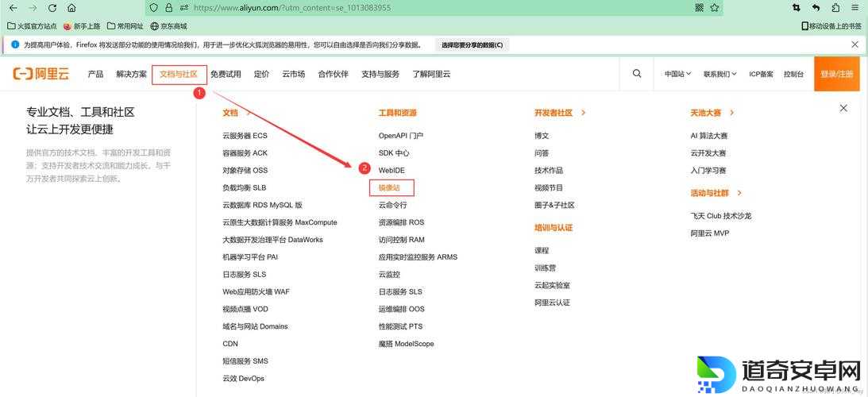Close the 文档与社区 mega menu panel
The height and width of the screenshot is (397, 868).
tap(843, 109)
